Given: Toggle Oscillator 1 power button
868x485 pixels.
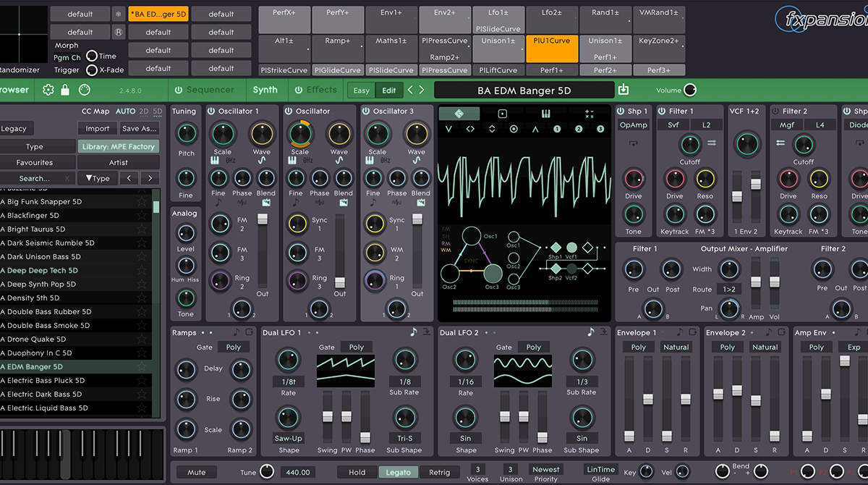Looking at the screenshot, I should (211, 111).
